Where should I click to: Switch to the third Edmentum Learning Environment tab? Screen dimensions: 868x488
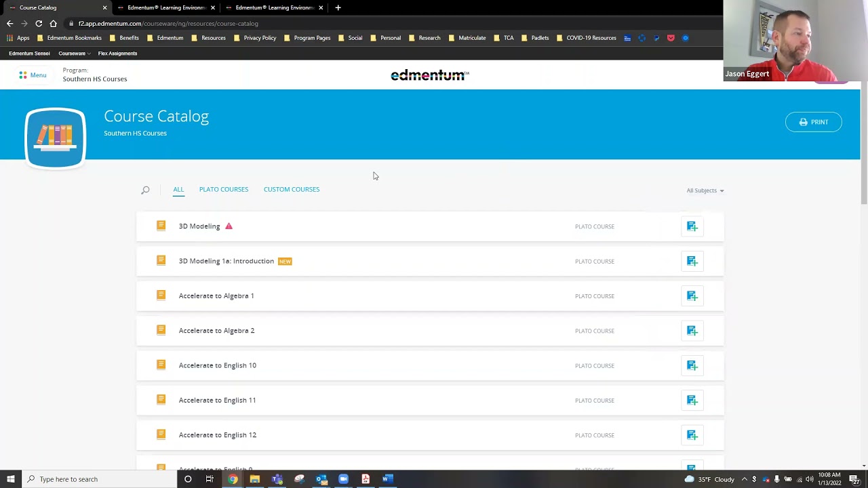[274, 7]
